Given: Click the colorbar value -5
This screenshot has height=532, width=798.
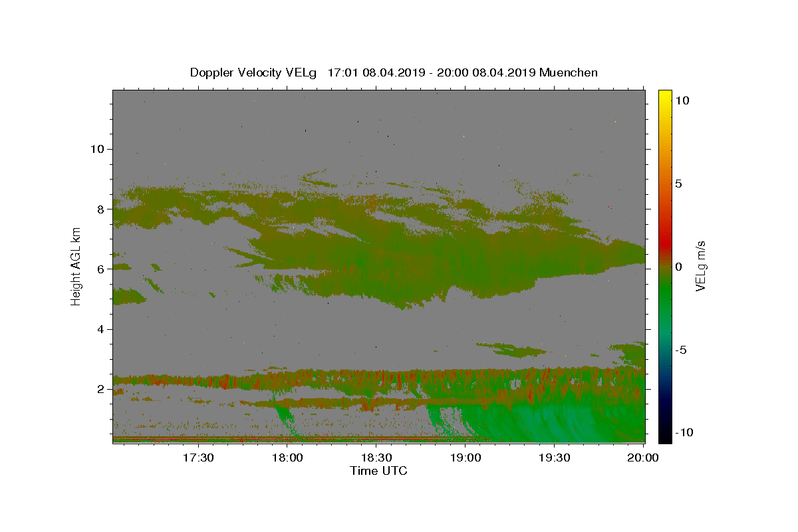Looking at the screenshot, I should click(x=680, y=350).
